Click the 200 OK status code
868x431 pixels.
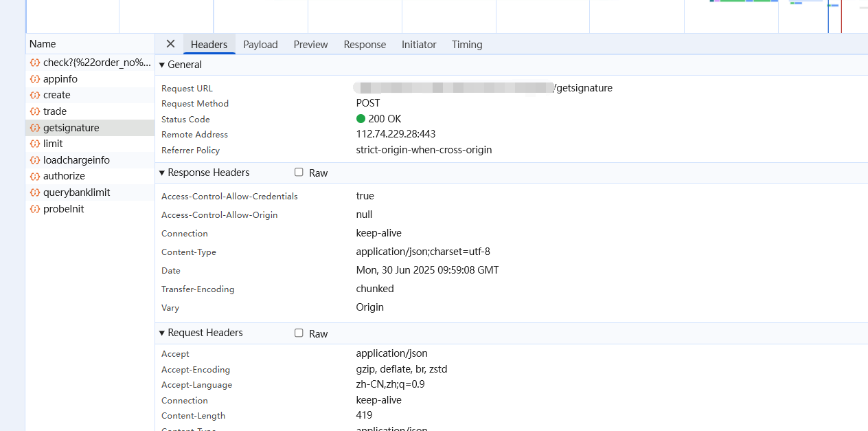(385, 119)
